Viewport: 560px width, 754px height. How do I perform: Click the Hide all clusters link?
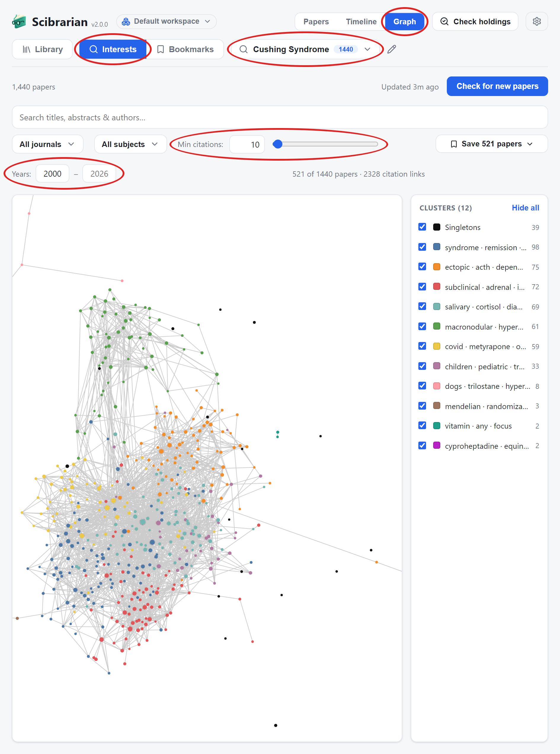coord(525,208)
